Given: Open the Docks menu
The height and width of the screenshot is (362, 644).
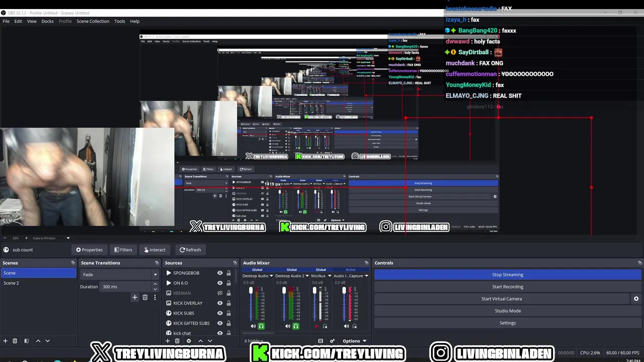Looking at the screenshot, I should (47, 21).
